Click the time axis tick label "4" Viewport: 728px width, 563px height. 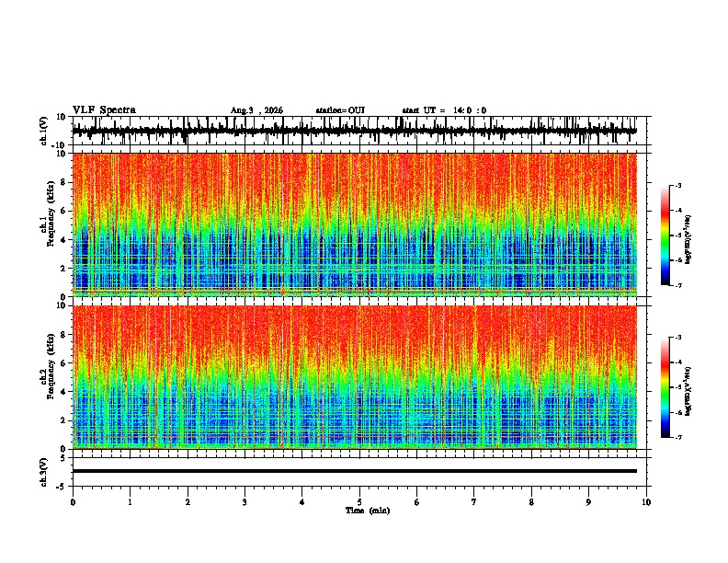tap(302, 502)
